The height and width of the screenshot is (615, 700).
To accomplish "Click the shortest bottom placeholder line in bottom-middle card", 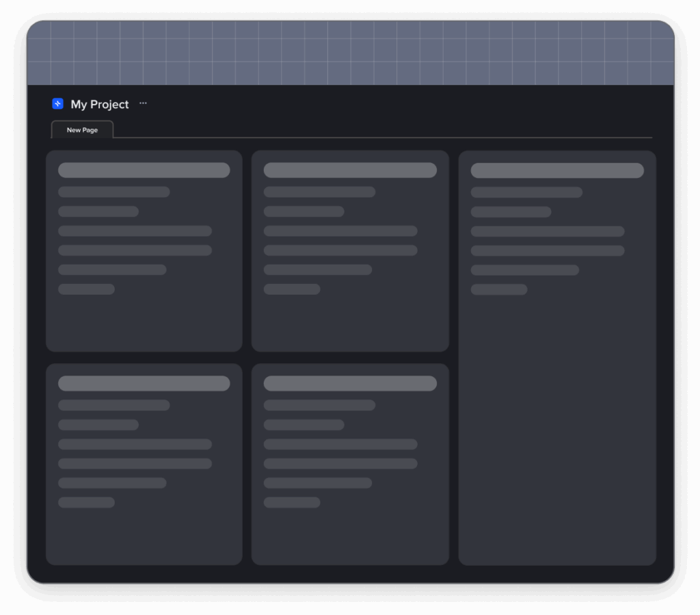I will 292,503.
